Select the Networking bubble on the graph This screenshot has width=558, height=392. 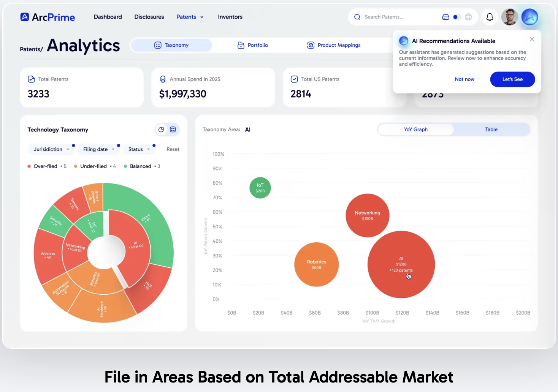pyautogui.click(x=367, y=215)
